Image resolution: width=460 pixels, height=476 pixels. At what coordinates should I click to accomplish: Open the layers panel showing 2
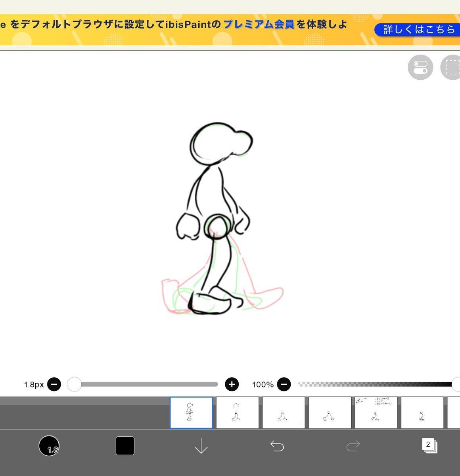[x=429, y=446]
